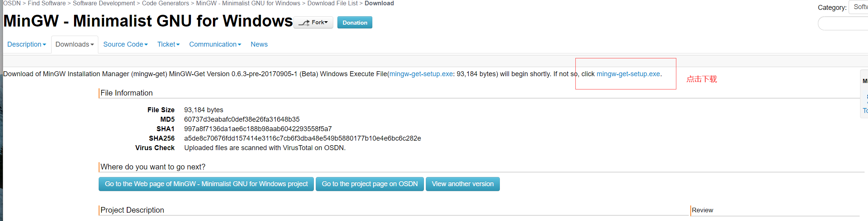Screen dimensions: 868x221
Task: Expand the Source Code dropdown
Action: point(125,44)
